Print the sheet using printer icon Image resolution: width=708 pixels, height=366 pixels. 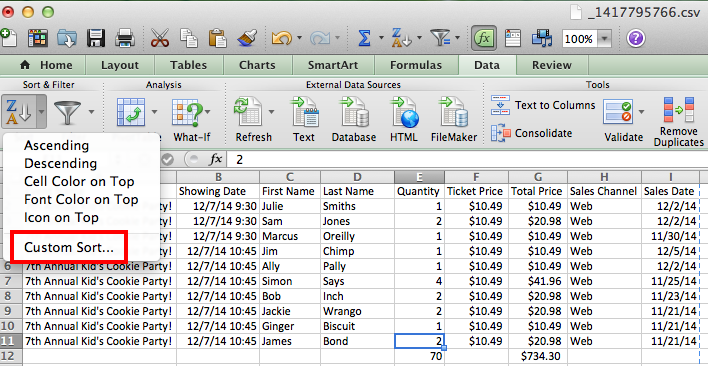125,38
